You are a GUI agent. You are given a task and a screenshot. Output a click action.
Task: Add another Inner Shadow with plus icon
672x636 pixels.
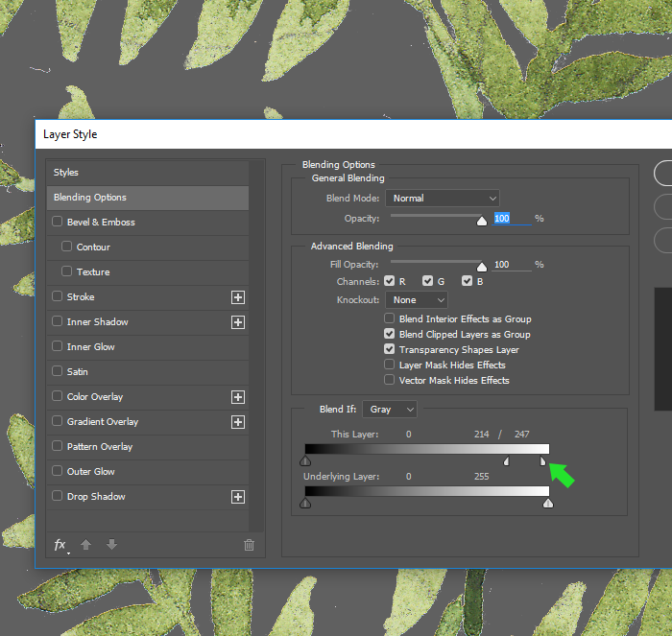coord(238,322)
